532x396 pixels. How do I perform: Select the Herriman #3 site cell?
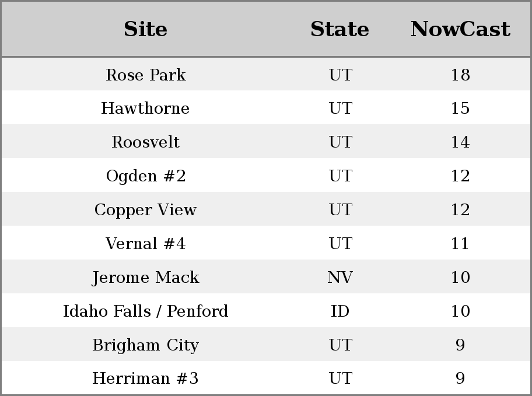(146, 378)
